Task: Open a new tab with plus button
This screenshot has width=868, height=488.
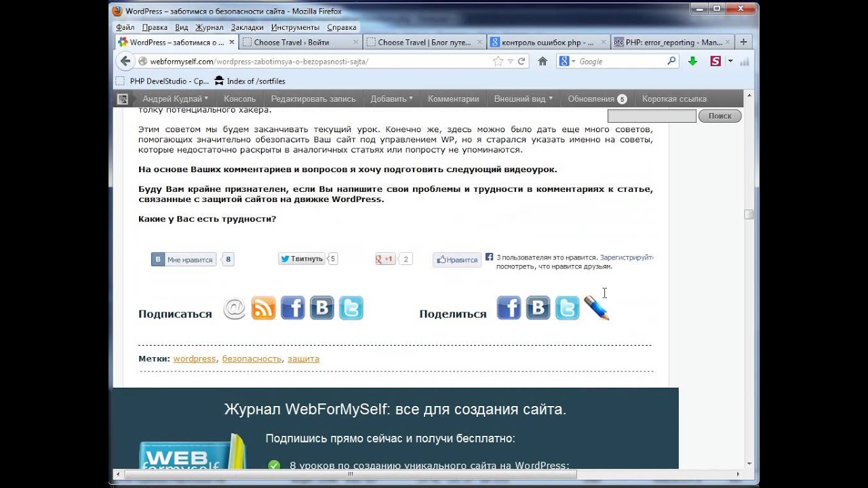Action: (x=743, y=42)
